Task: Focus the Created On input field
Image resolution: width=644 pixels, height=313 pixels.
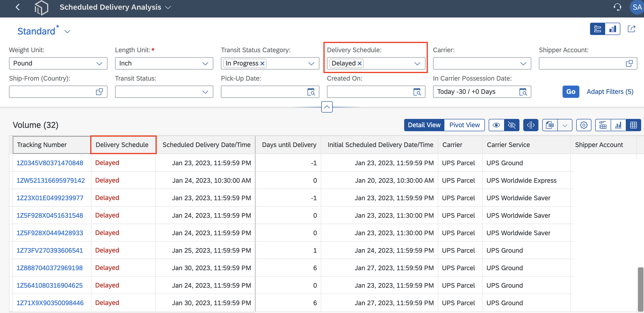Action: tap(376, 92)
